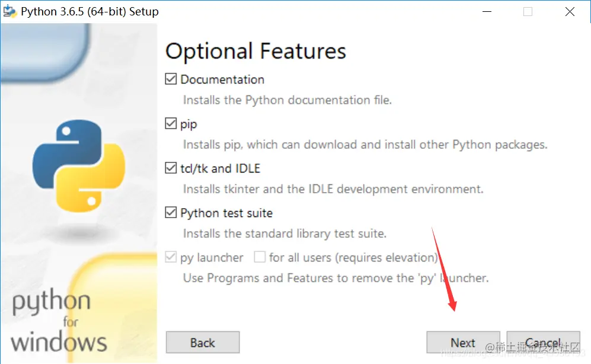This screenshot has width=591, height=364.
Task: Disable the tcl/tk and IDLE option
Action: pos(171,168)
